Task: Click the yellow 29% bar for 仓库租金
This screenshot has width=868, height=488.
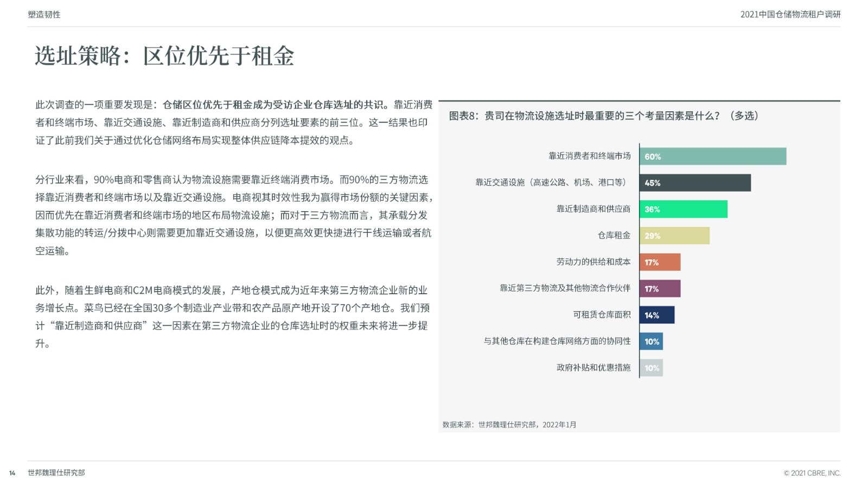Action: click(x=675, y=236)
